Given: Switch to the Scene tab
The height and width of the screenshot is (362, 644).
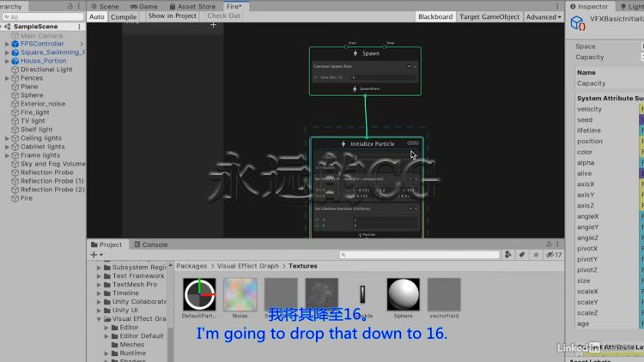Looking at the screenshot, I should [105, 6].
